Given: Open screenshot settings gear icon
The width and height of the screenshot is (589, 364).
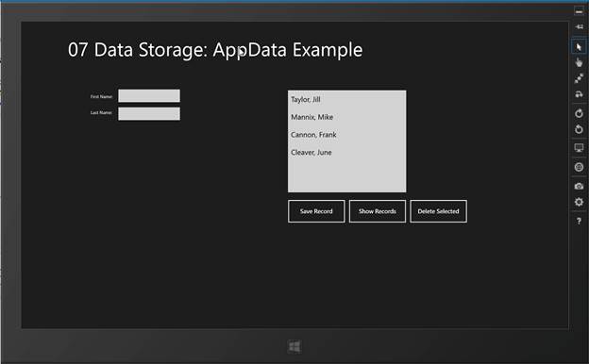Looking at the screenshot, I should (x=579, y=202).
